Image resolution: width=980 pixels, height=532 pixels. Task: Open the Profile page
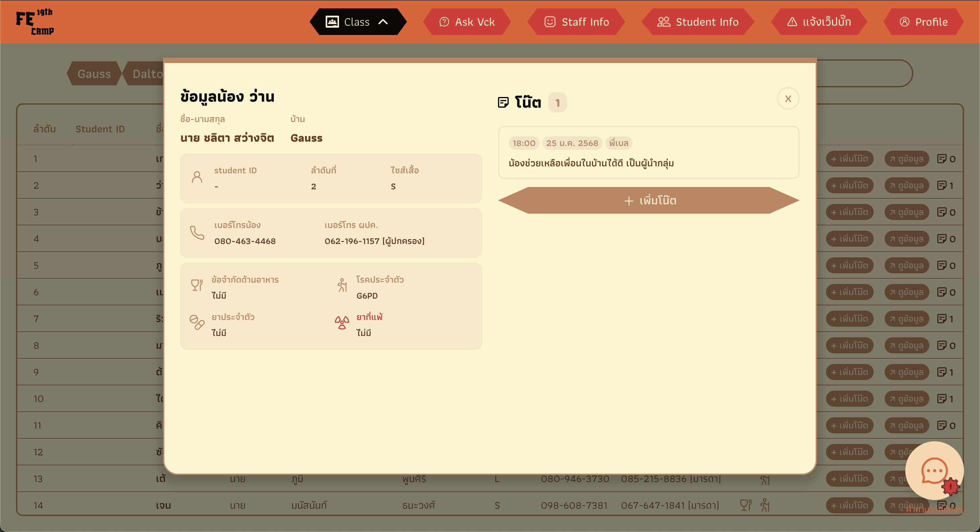(923, 22)
